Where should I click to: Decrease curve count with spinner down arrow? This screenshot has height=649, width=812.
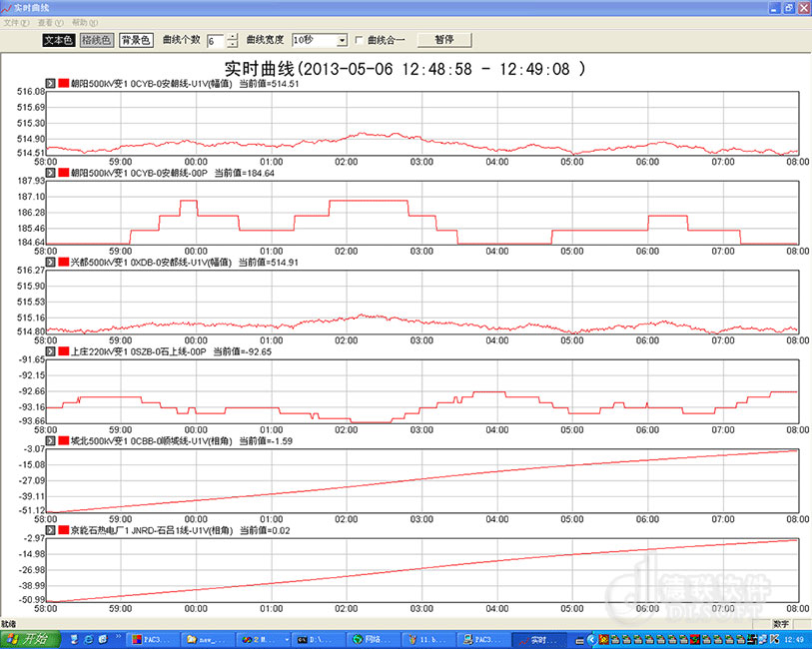(x=233, y=45)
